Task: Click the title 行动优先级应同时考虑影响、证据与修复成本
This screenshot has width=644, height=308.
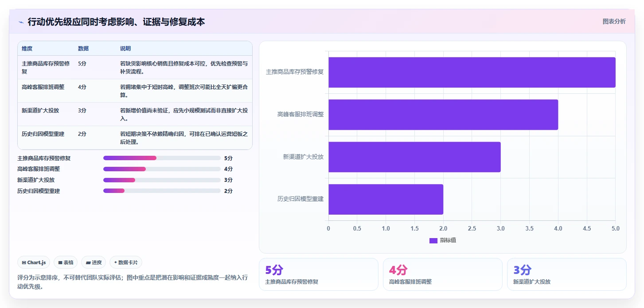Action: [116, 22]
